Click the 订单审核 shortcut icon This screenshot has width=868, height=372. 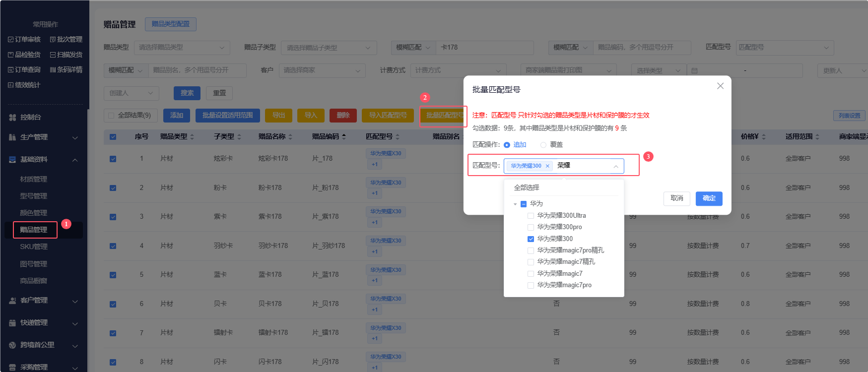pos(11,40)
